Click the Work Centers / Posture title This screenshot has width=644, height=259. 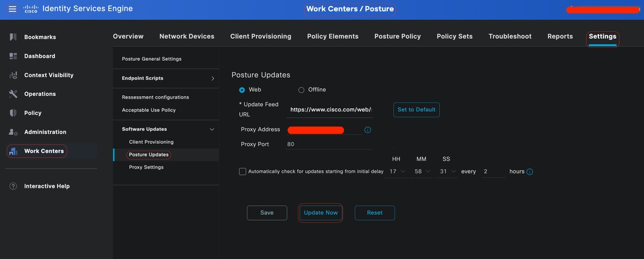coord(350,9)
